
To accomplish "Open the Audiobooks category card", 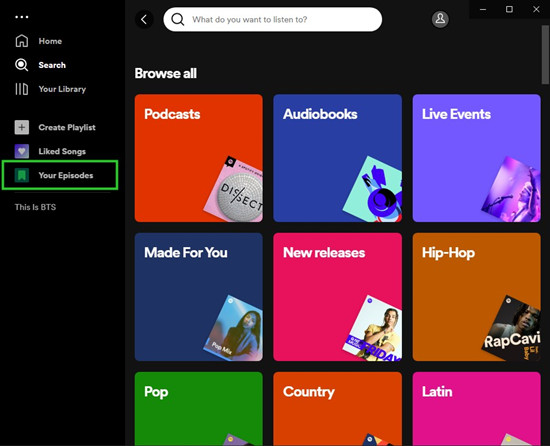I will click(x=337, y=158).
